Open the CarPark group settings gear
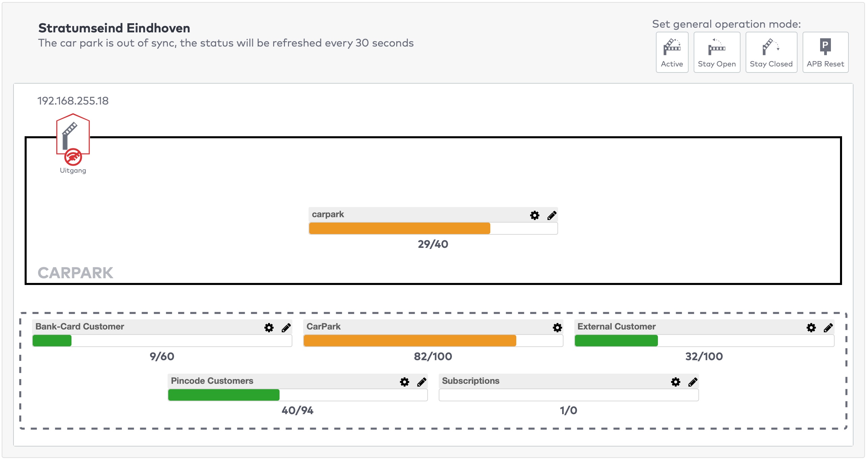The width and height of the screenshot is (868, 460). point(557,327)
